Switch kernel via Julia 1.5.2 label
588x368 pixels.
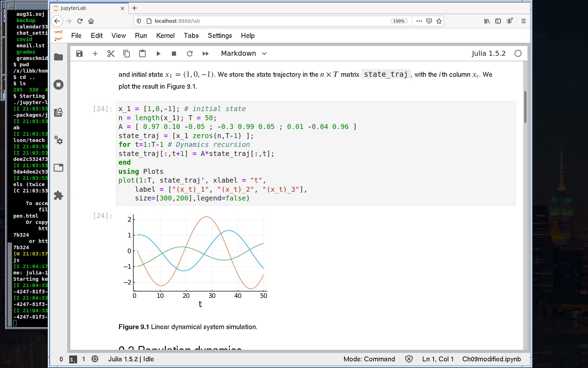click(x=488, y=54)
